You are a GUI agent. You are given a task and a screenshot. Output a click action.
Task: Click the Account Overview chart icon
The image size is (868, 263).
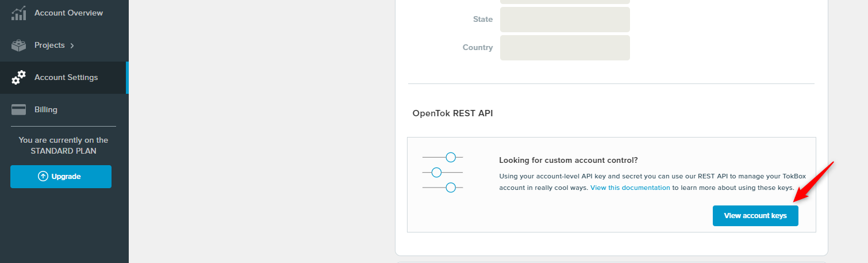(x=18, y=13)
